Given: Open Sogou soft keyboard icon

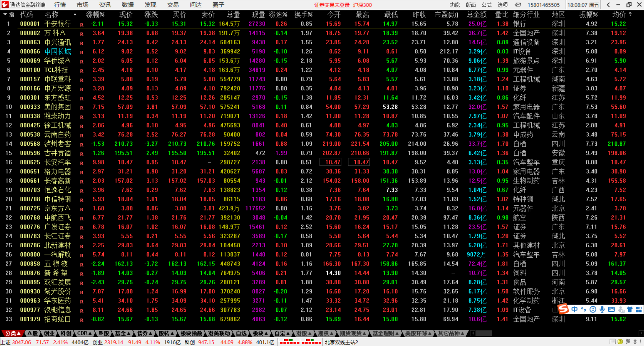Looking at the screenshot, I should [611, 309].
